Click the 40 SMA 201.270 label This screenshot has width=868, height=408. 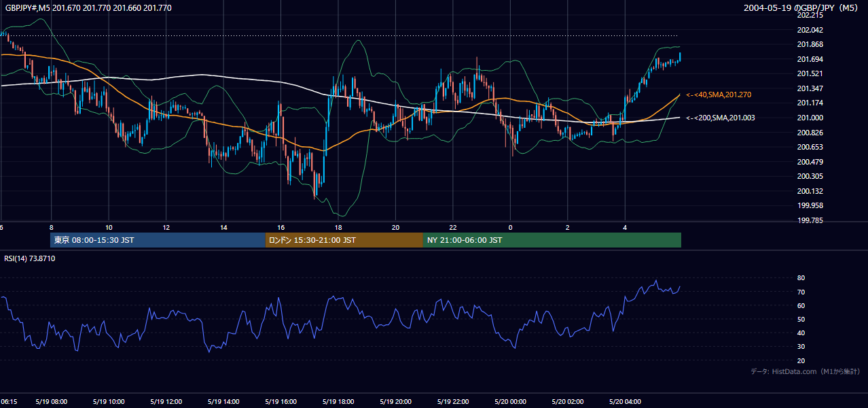[719, 95]
